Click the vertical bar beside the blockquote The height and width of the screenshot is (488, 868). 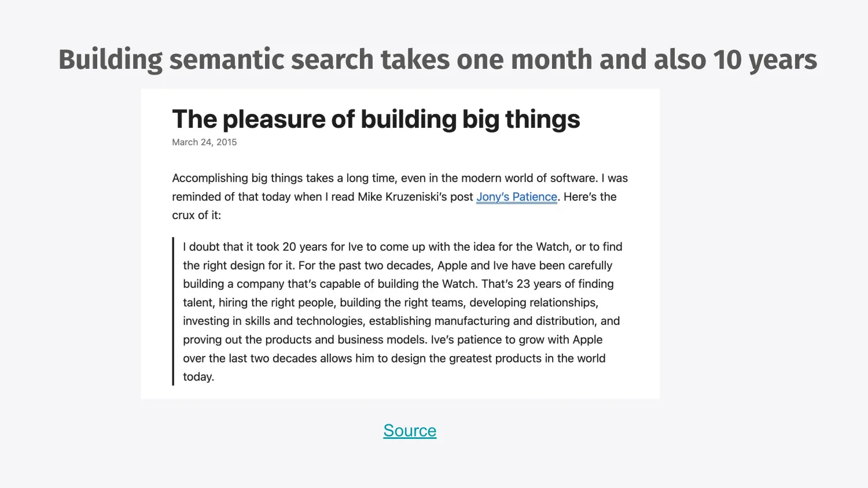click(173, 311)
